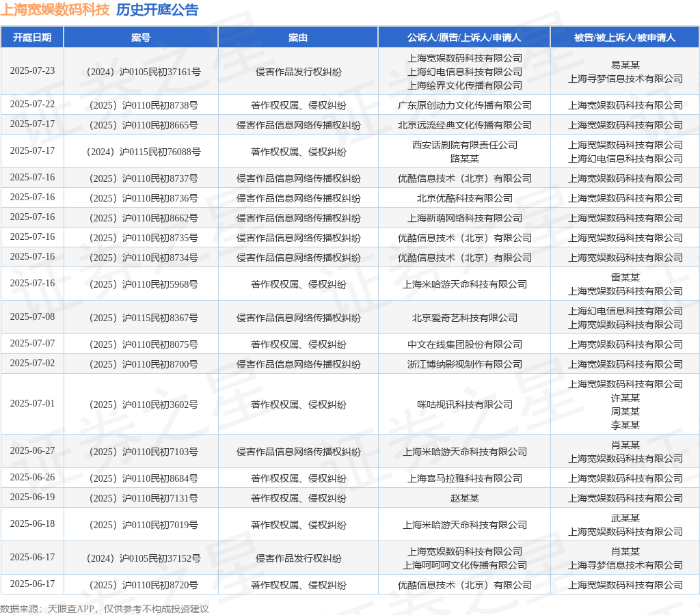The width and height of the screenshot is (700, 615).
Task: Click plaintiff 咪咕视讯科技有限公司
Action: coord(465,405)
